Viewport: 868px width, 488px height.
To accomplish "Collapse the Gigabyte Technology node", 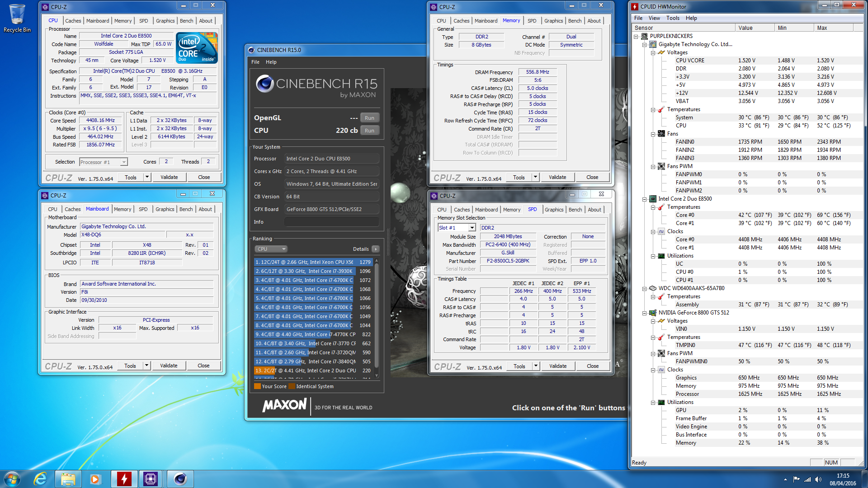I will click(645, 44).
